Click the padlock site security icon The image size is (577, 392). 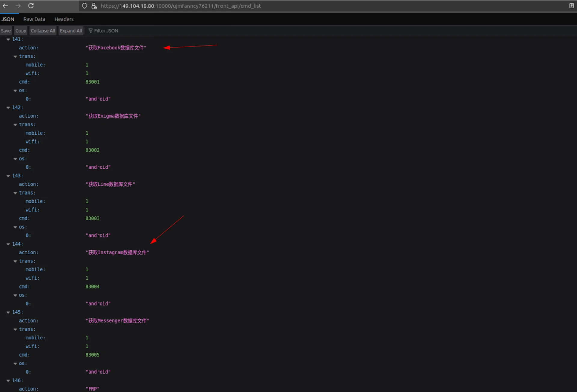tap(94, 6)
